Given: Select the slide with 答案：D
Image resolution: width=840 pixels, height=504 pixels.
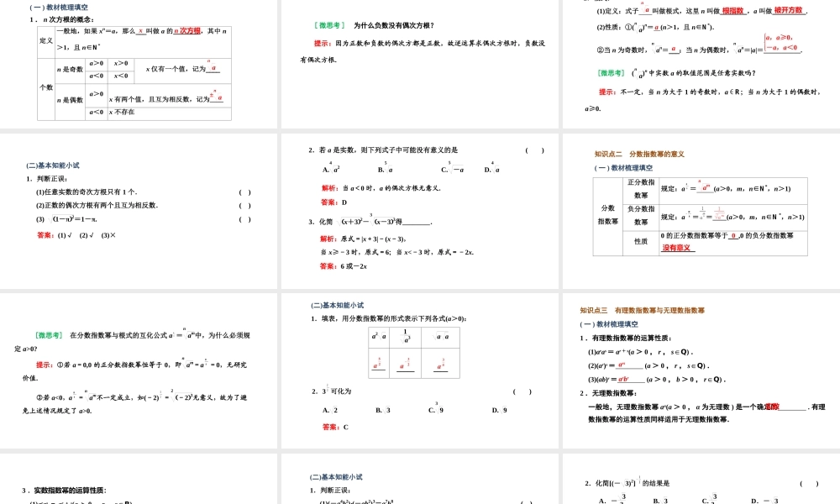Looking at the screenshot, I should click(419, 212).
